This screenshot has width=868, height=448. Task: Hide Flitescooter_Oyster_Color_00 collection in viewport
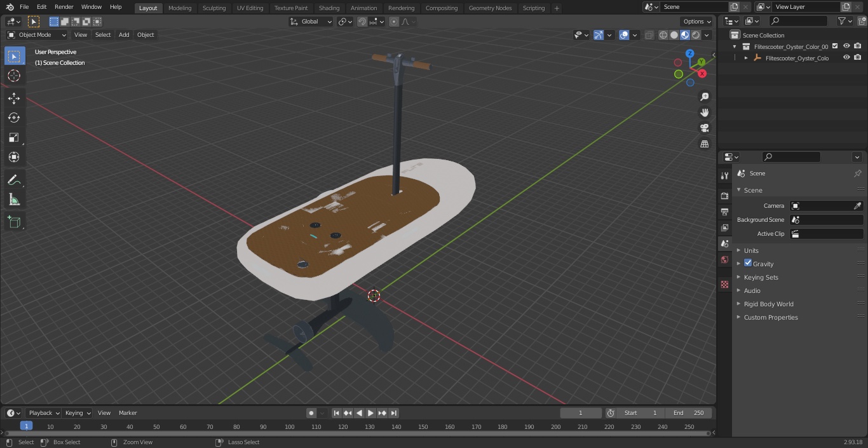(x=846, y=46)
